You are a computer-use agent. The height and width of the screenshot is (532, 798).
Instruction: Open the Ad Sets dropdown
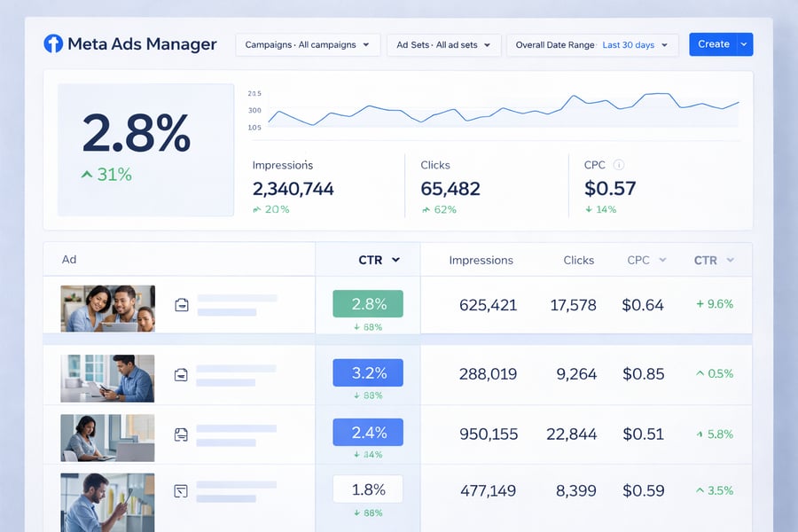(x=443, y=43)
